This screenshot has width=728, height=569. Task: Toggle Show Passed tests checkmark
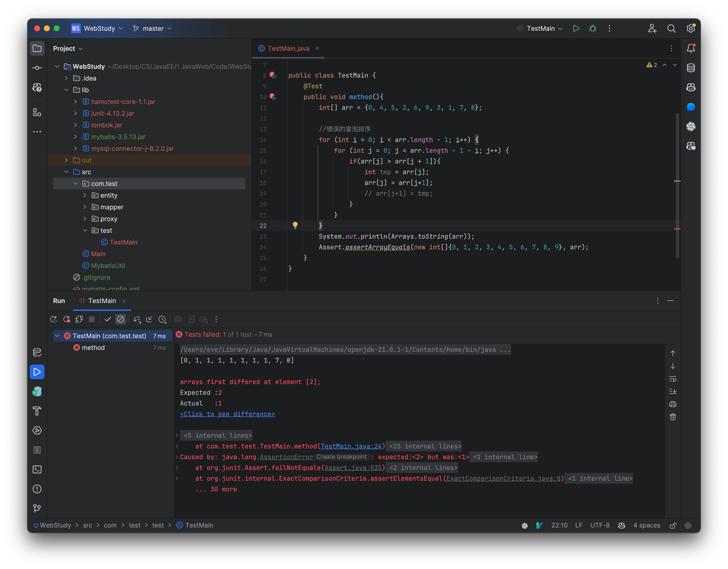pyautogui.click(x=107, y=319)
